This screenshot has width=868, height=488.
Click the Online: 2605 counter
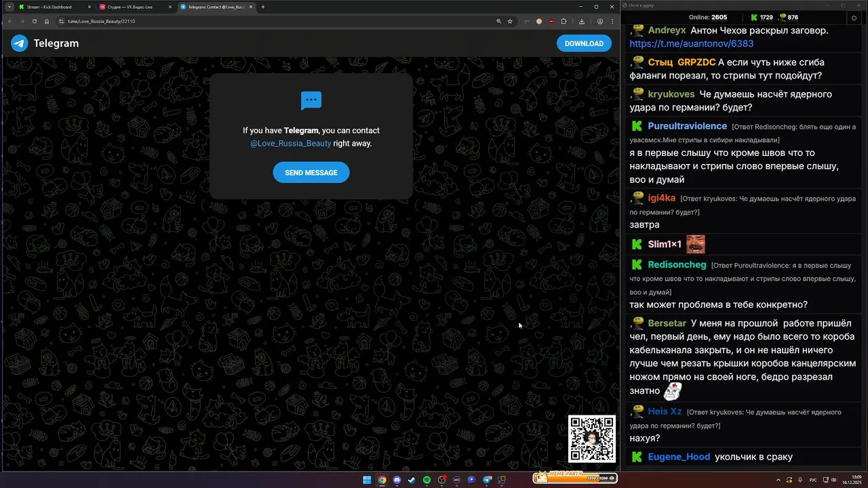coord(708,17)
